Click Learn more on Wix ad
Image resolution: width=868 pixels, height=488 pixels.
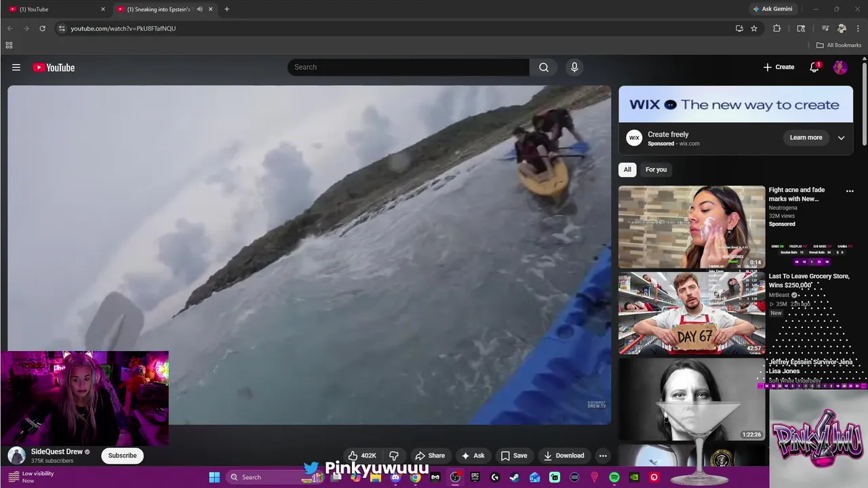[x=806, y=138]
